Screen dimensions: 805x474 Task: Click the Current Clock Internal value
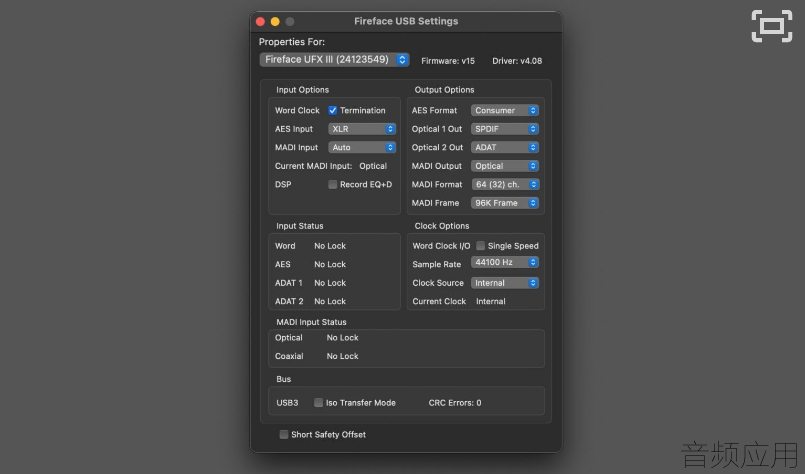tap(490, 301)
